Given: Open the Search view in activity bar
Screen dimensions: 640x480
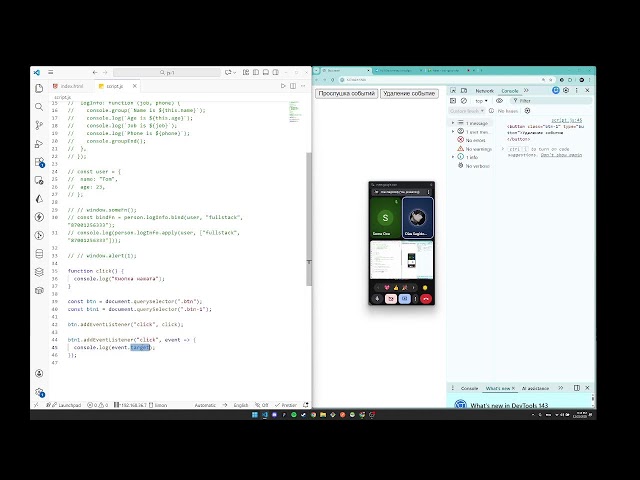Looking at the screenshot, I should 39,107.
